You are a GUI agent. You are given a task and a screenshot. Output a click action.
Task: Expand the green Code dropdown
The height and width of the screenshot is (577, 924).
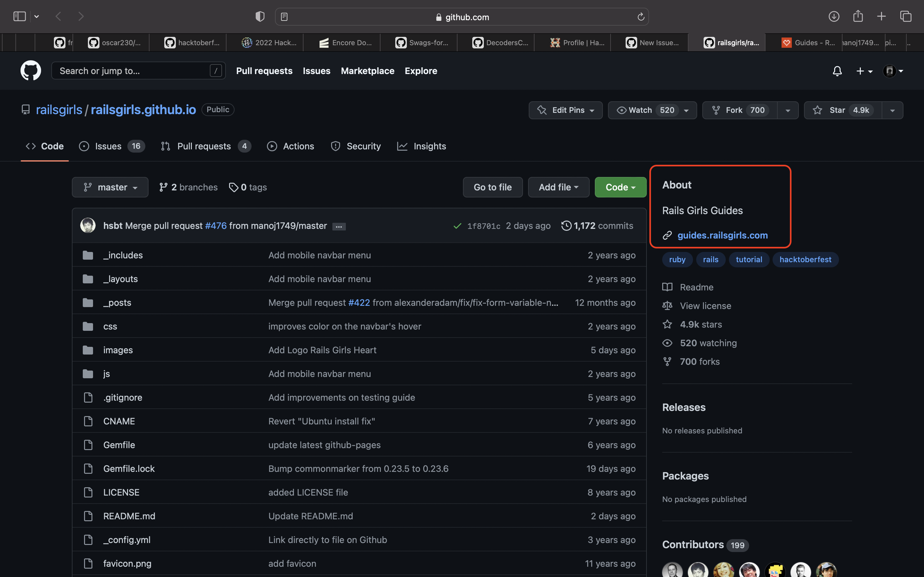point(620,187)
